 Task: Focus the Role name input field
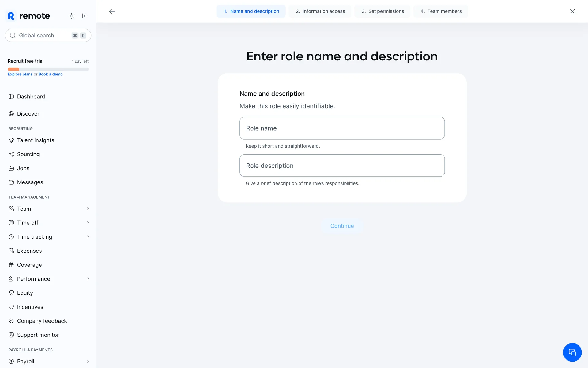click(342, 128)
